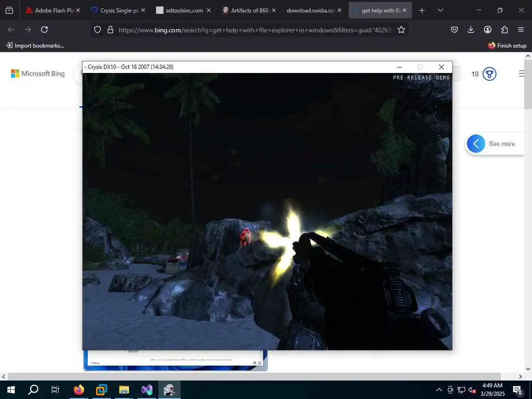Go back one page in Firefox
This screenshot has width=532, height=399.
point(11,30)
